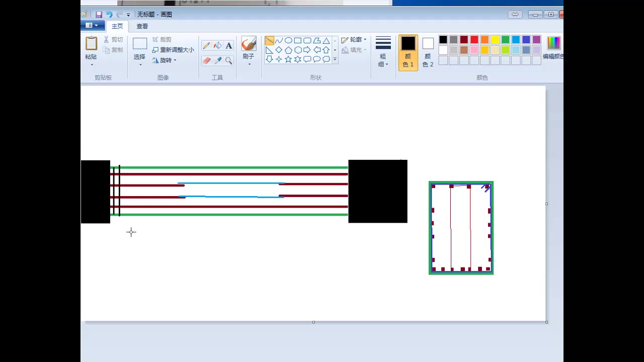Pick the indigo color swatch

coord(526,40)
